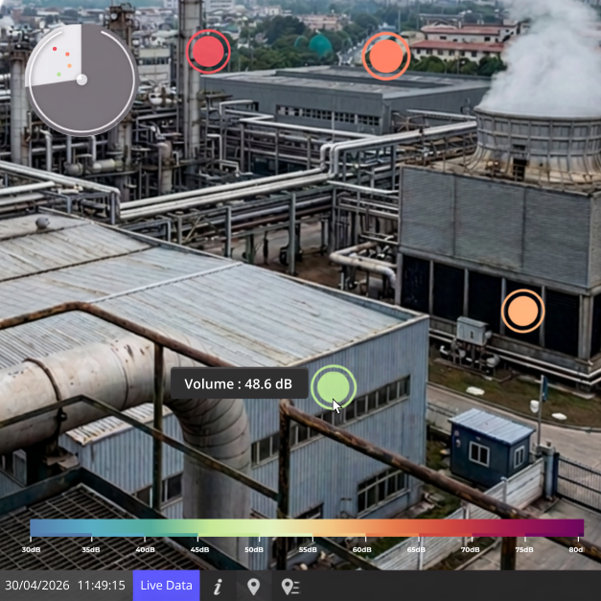
Task: Click the 30dB label on decibel scale
Action: 31,550
